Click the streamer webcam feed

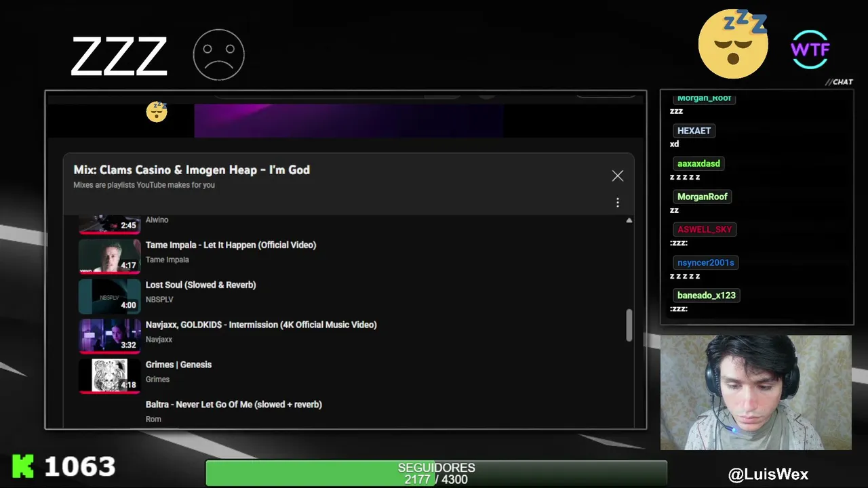[x=756, y=392]
